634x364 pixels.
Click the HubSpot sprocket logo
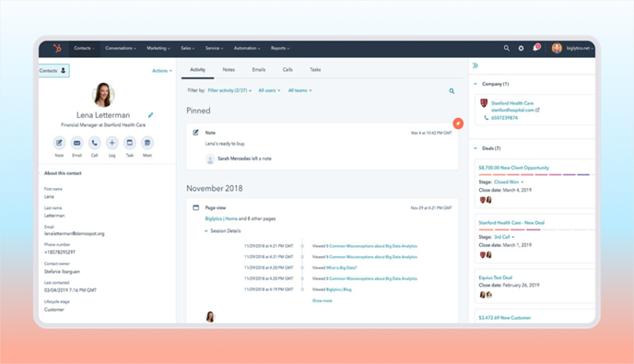(57, 49)
